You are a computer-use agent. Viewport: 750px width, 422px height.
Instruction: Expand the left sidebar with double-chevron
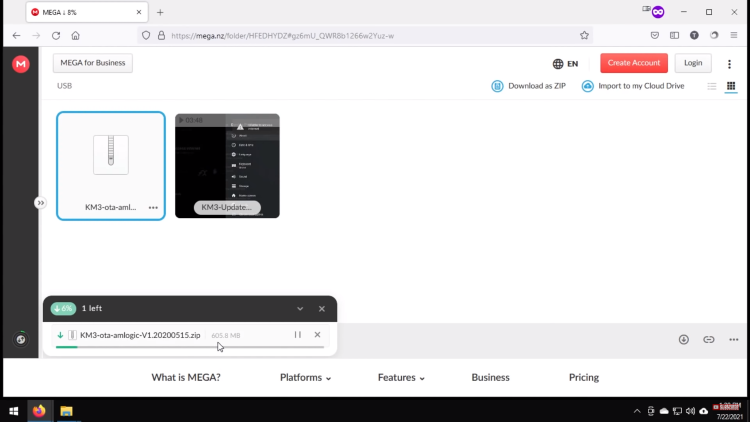click(41, 203)
